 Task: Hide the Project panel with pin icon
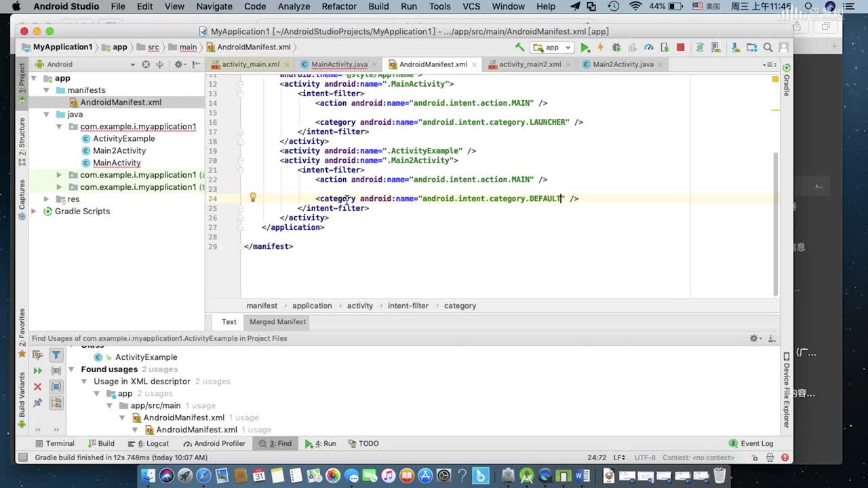point(196,64)
